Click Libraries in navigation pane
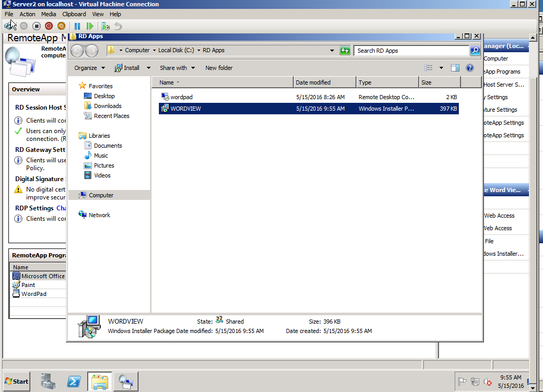Viewport: 543px width, 392px height. coord(99,136)
